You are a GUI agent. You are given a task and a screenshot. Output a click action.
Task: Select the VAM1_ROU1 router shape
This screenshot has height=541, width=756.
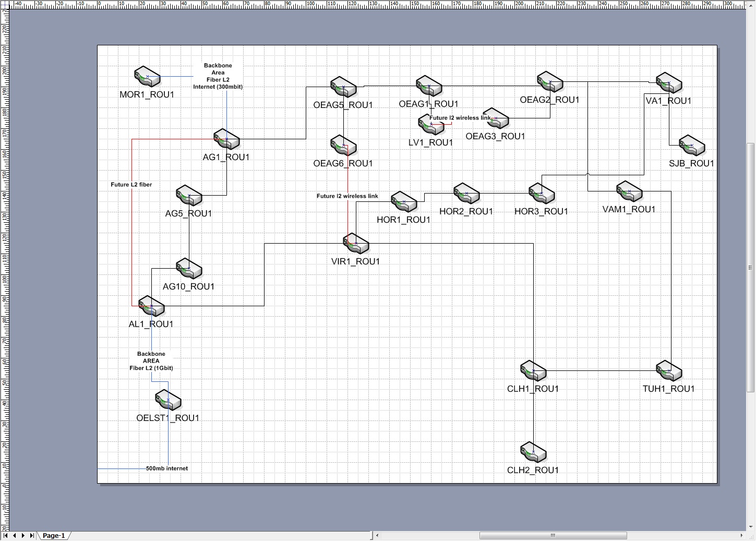click(629, 191)
